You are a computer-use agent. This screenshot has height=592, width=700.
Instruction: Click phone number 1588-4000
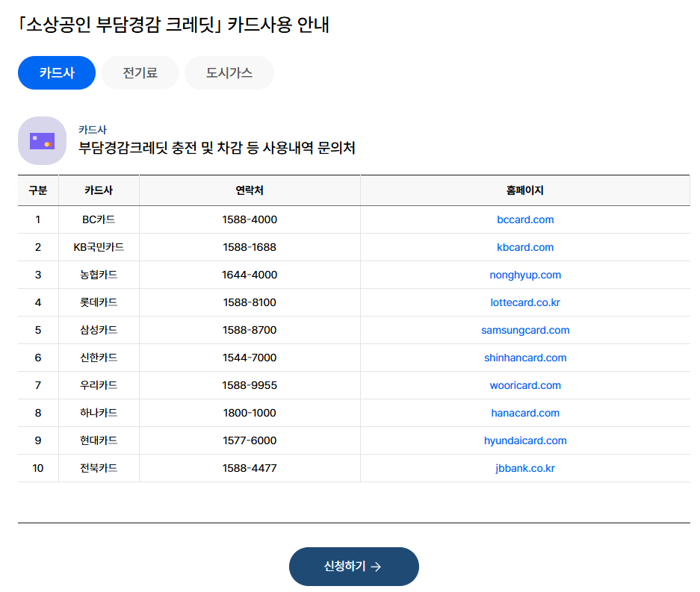tap(250, 219)
